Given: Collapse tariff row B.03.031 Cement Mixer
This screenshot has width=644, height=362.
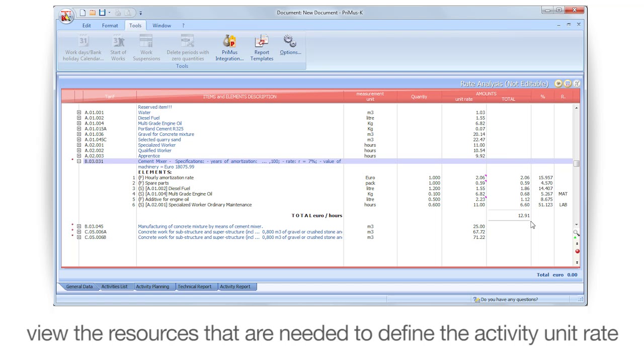Looking at the screenshot, I should tap(79, 161).
